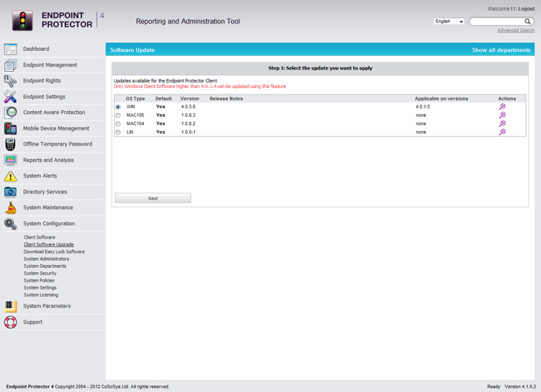The image size is (541, 392).
Task: Open Advanced Search link
Action: pyautogui.click(x=516, y=30)
